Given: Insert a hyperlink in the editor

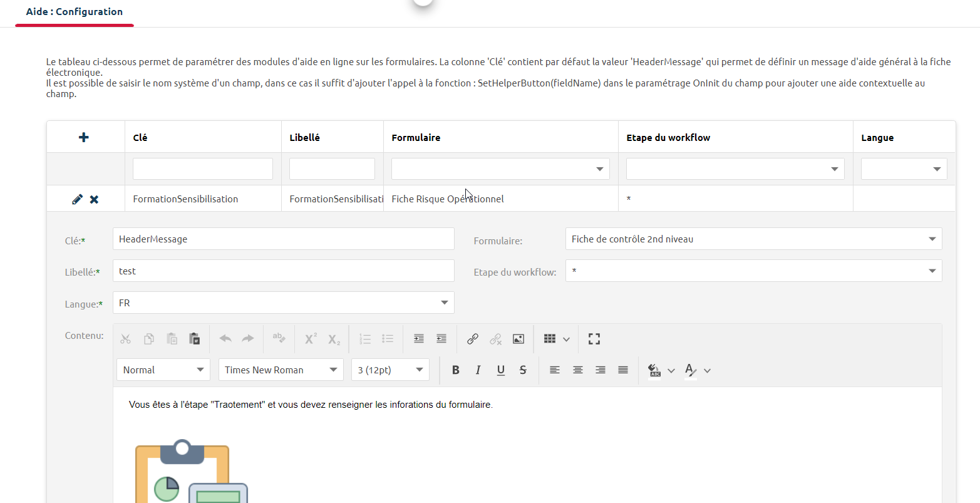Looking at the screenshot, I should (473, 339).
